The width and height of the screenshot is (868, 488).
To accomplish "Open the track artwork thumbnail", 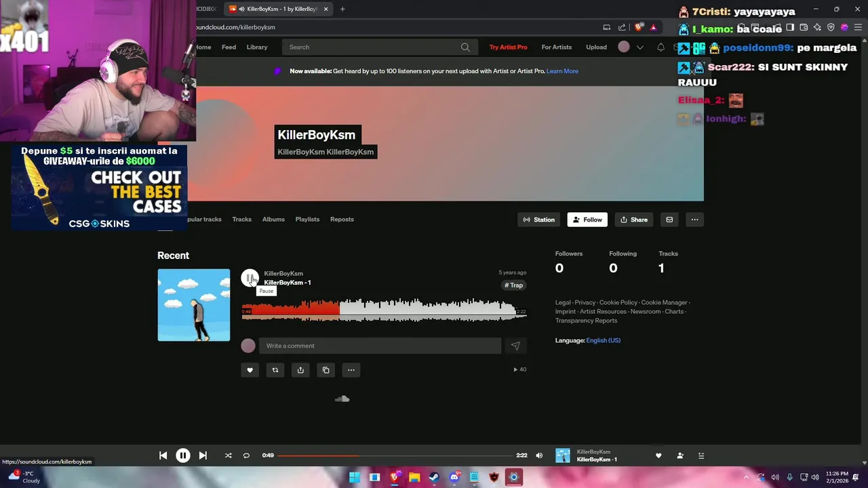I will coord(194,305).
